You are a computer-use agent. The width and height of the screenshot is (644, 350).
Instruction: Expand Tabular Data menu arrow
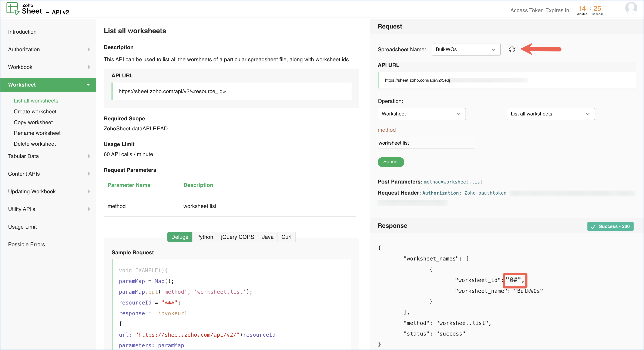coord(89,156)
